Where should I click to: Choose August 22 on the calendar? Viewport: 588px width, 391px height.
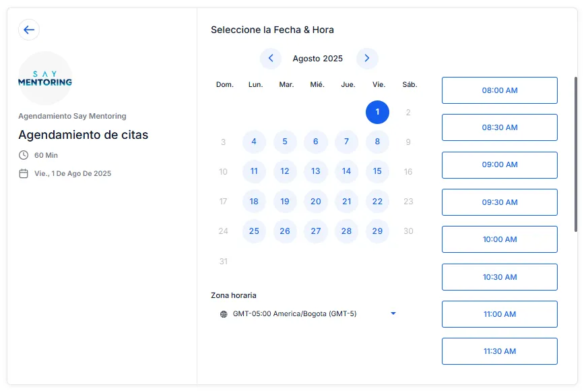[377, 202]
